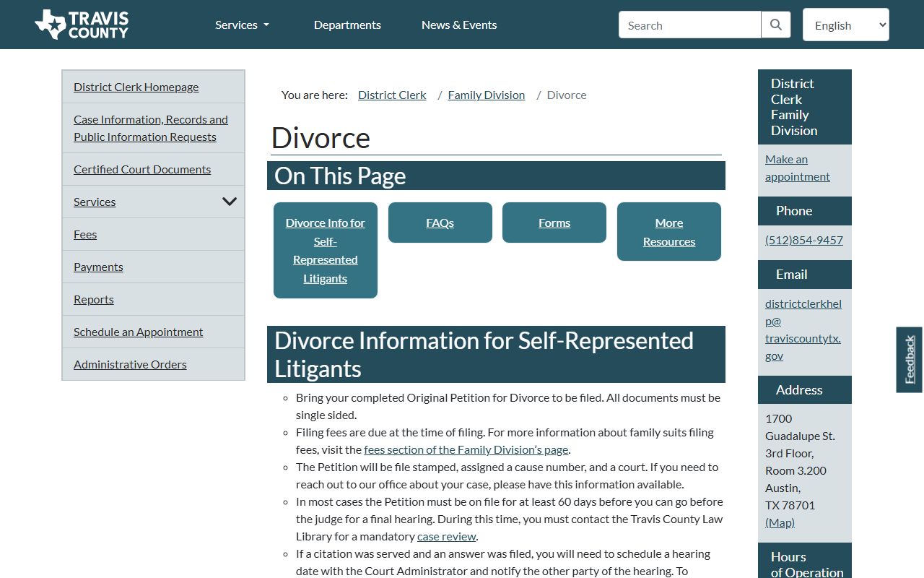The width and height of the screenshot is (924, 578).
Task: Open the Fees sidebar link
Action: pyautogui.click(x=85, y=234)
